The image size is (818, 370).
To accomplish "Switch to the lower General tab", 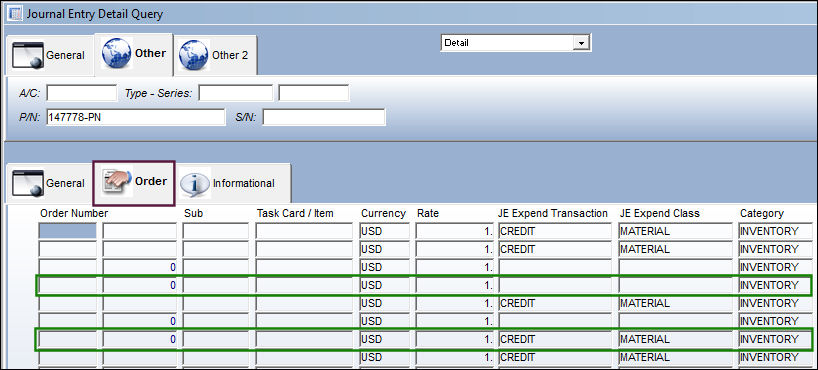I will click(50, 183).
